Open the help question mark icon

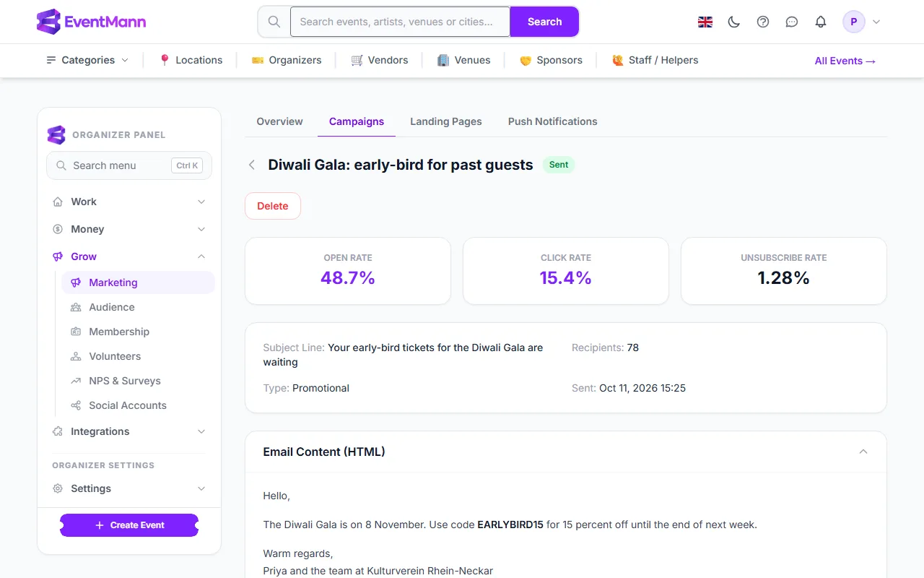763,22
